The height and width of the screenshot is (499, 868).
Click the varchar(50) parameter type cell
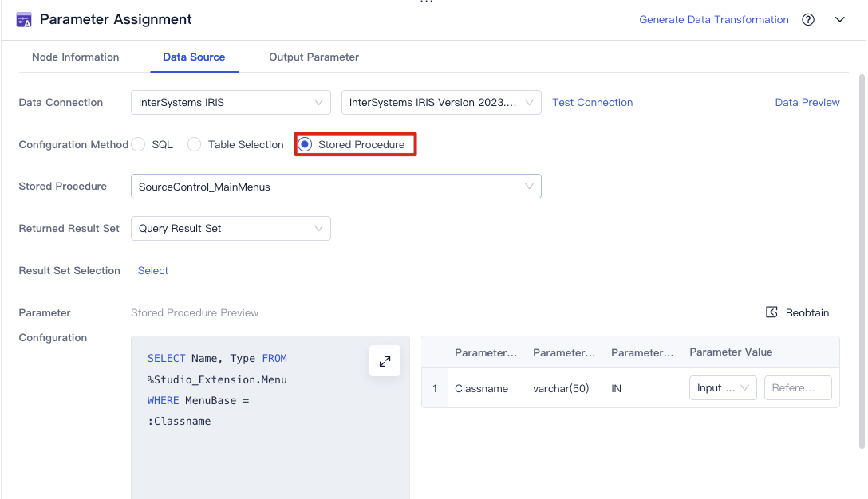[561, 388]
